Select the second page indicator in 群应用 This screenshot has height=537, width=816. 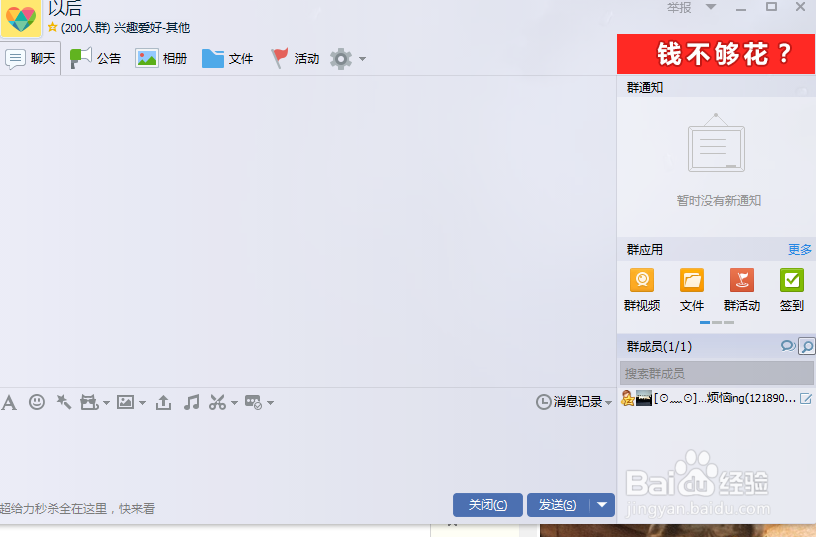717,323
